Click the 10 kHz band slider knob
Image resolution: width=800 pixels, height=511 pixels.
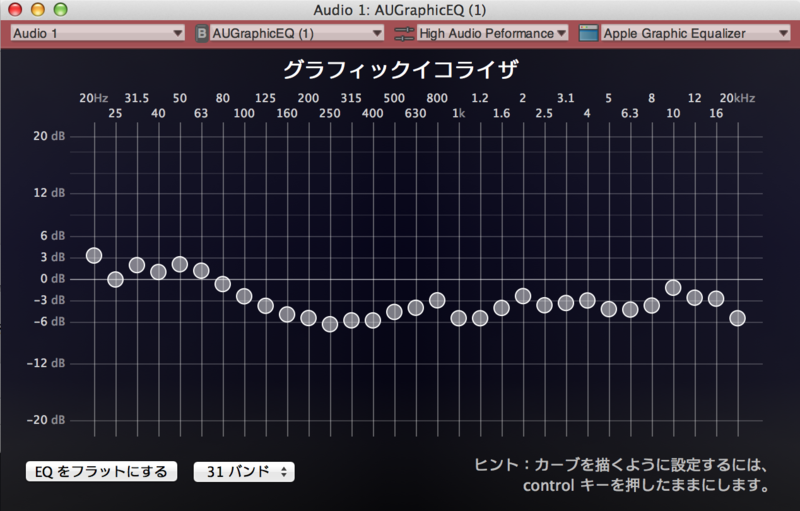pyautogui.click(x=673, y=288)
